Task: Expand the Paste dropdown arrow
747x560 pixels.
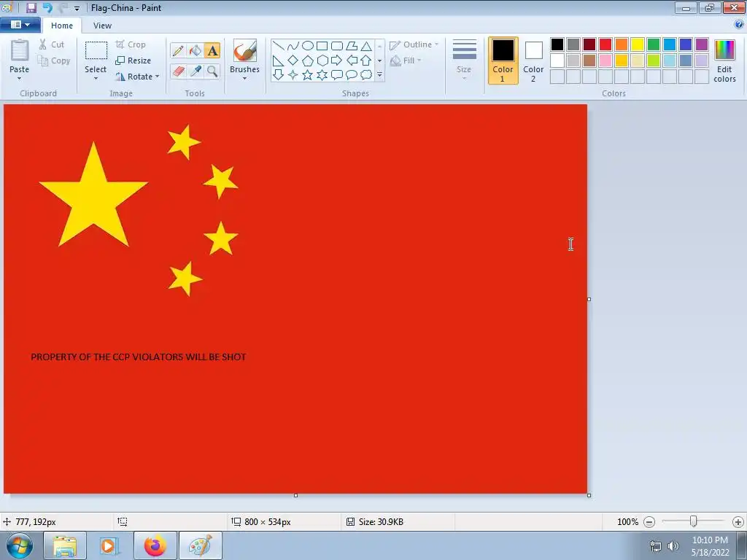Action: coord(20,79)
